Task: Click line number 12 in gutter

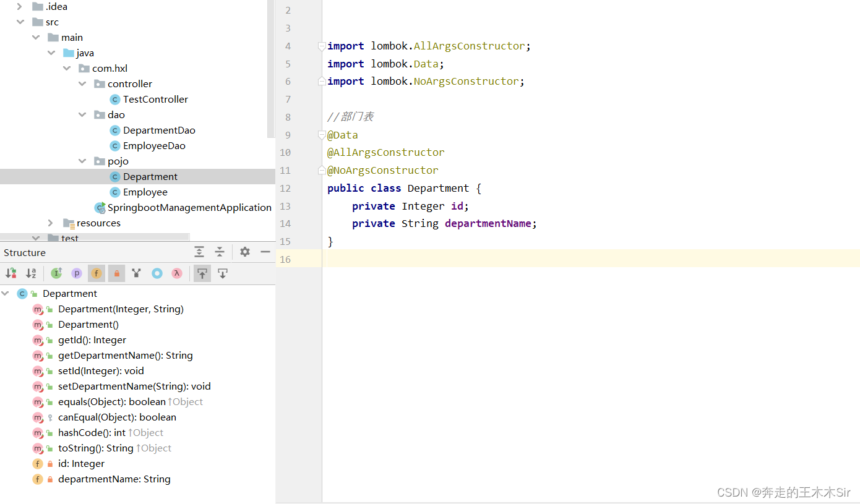Action: (285, 188)
